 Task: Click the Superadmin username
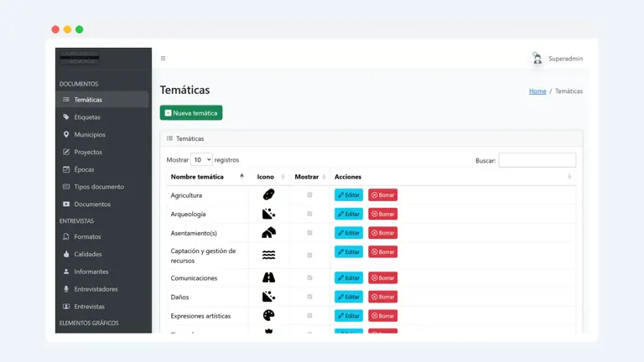[x=565, y=59]
